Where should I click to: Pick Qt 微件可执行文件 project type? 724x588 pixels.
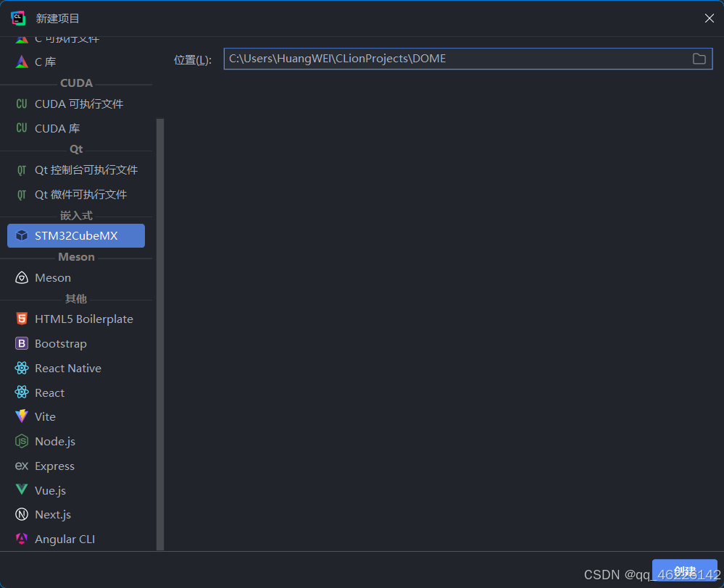(76, 195)
